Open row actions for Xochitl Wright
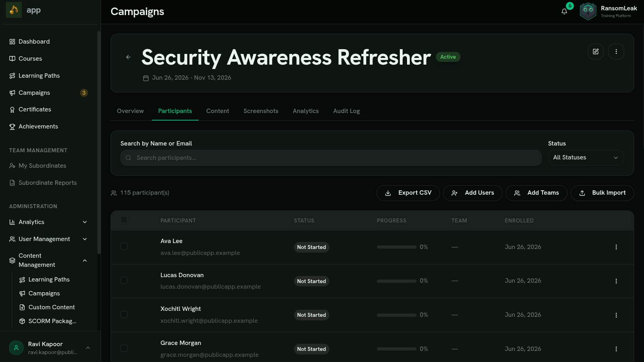Screen dimensions: 644x362 pos(616,315)
